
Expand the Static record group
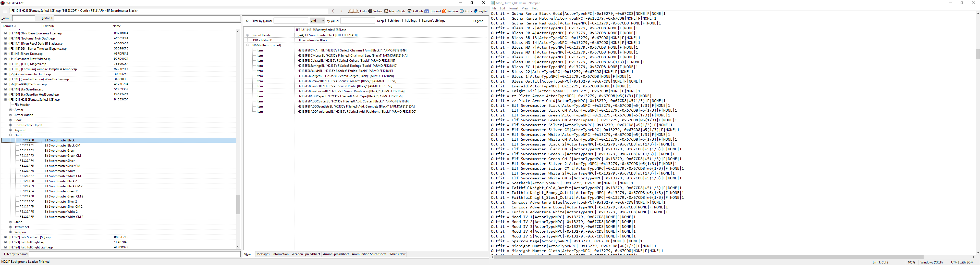[11, 222]
